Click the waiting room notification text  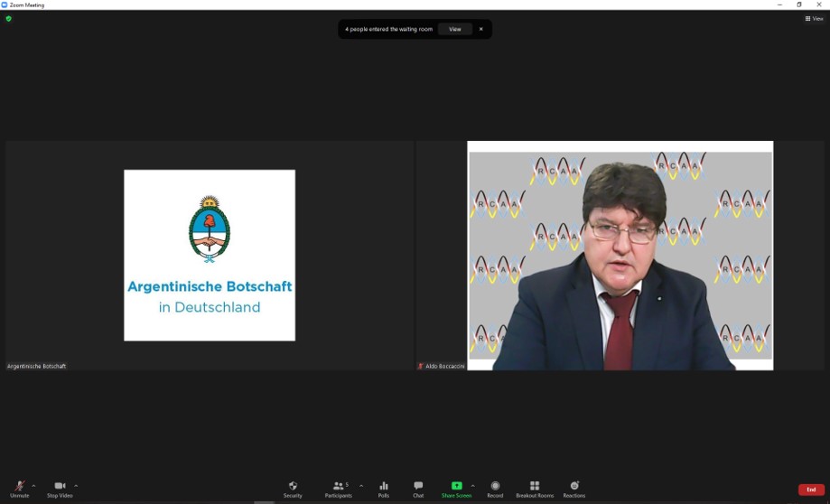pos(389,29)
